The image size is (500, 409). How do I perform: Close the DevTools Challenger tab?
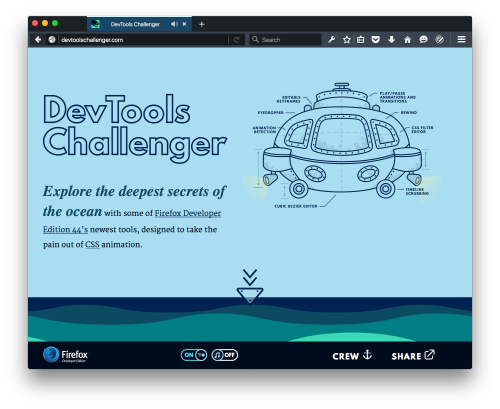coord(184,24)
